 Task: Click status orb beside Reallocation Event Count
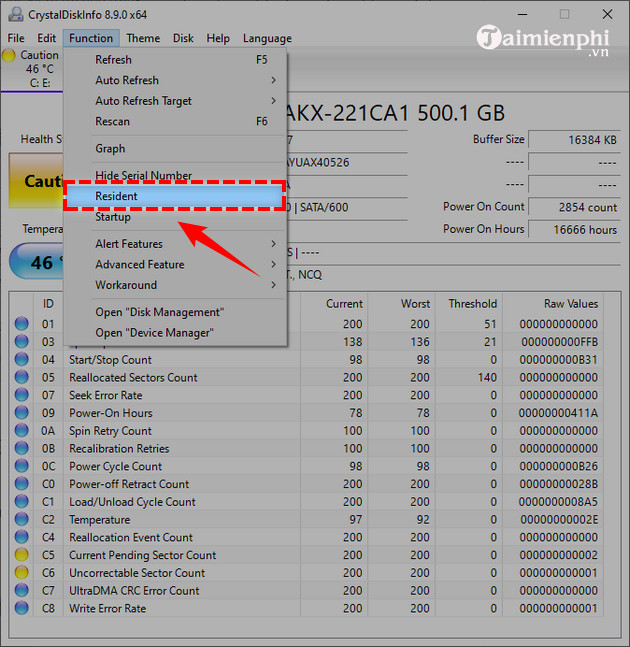pyautogui.click(x=21, y=537)
